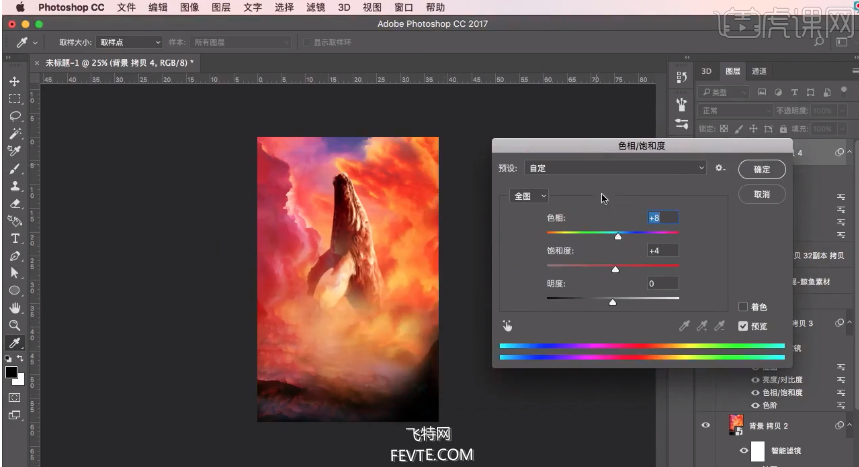Click the 取消 cancel button

click(x=761, y=194)
